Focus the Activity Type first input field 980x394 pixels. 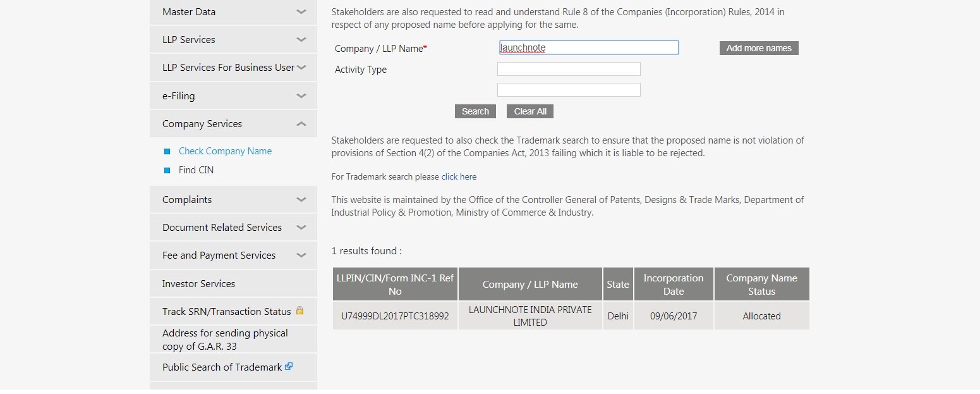(x=569, y=69)
